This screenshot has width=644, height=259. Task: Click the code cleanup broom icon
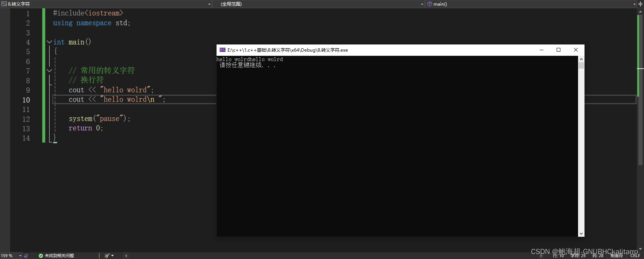point(107,256)
